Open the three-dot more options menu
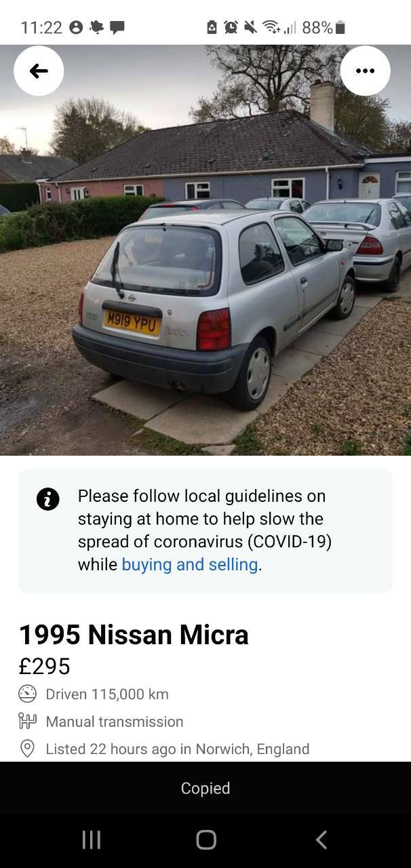 pyautogui.click(x=365, y=71)
